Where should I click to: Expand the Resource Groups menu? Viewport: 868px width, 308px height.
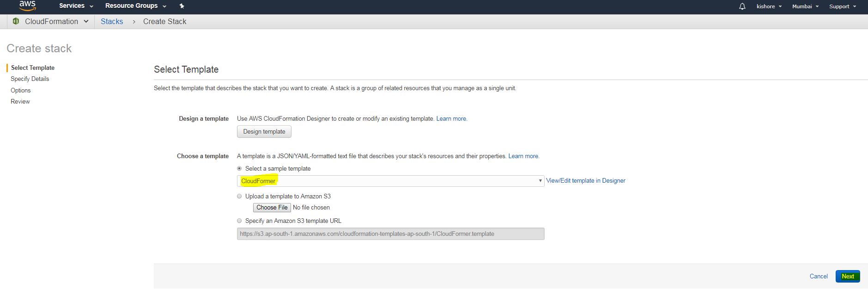(135, 6)
